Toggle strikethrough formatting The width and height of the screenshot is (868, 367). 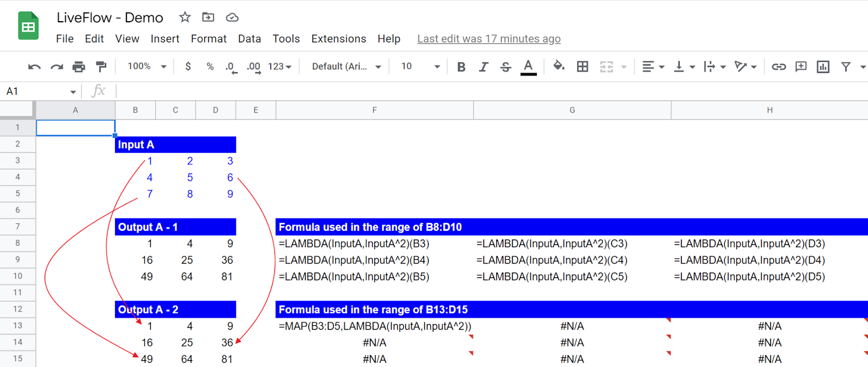[506, 67]
